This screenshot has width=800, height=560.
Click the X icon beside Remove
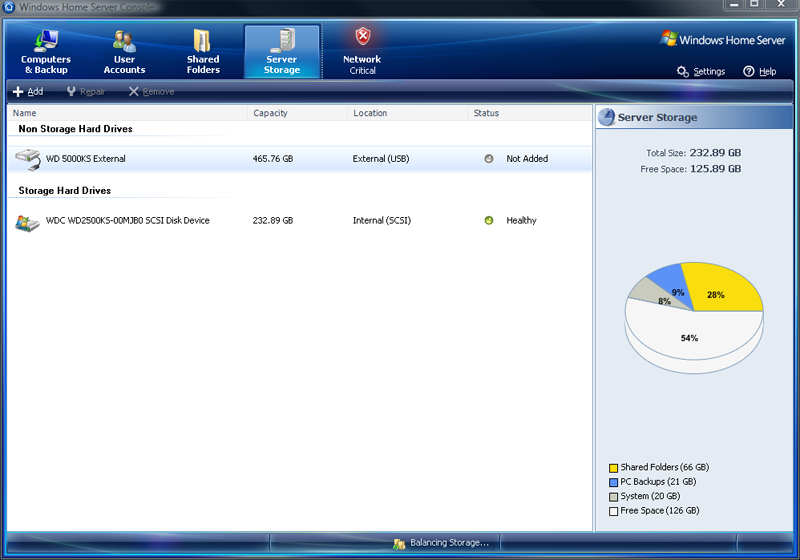click(134, 91)
